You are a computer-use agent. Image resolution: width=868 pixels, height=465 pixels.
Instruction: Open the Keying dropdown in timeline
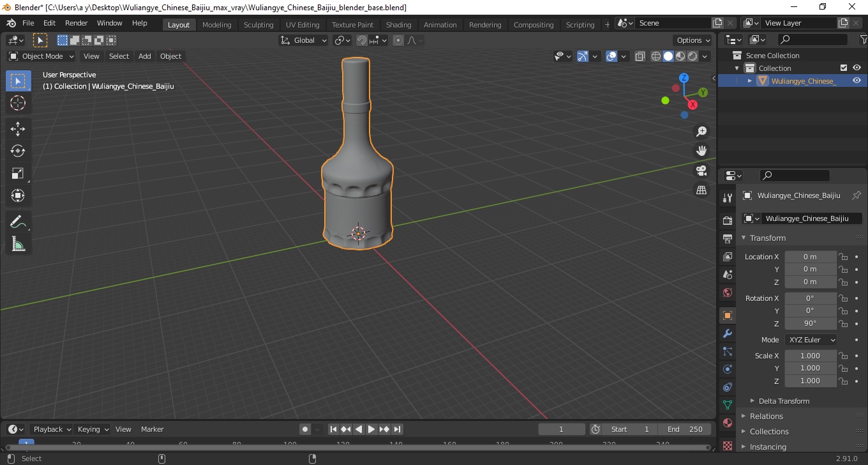click(93, 429)
